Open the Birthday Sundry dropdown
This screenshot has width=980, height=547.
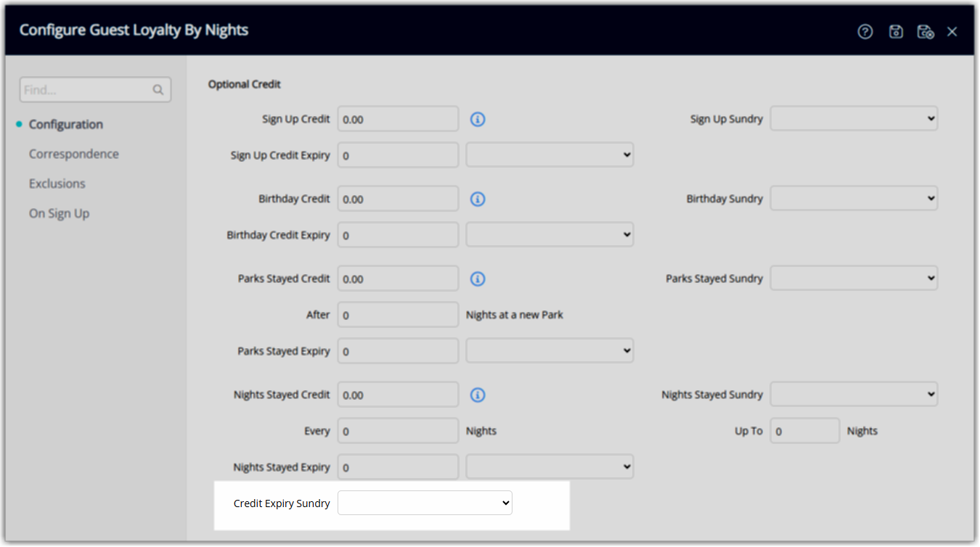(854, 199)
